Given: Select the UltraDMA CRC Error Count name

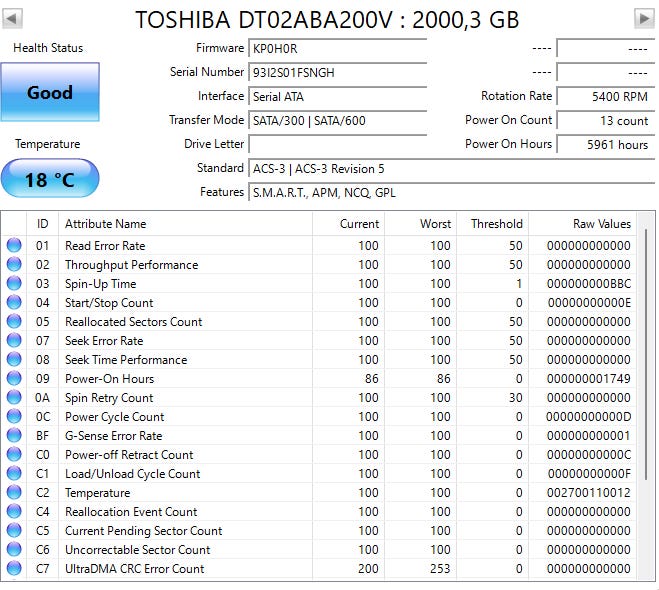Looking at the screenshot, I should pyautogui.click(x=134, y=569).
